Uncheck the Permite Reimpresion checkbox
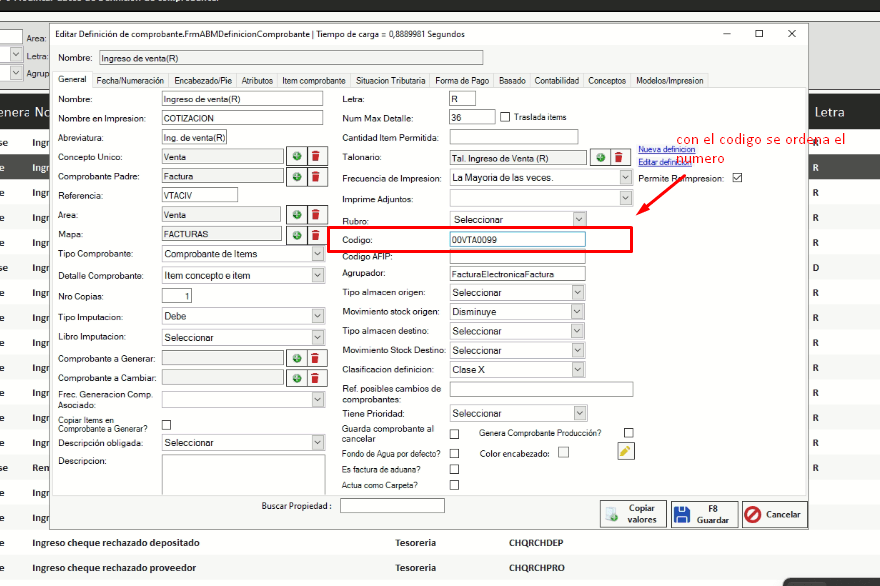Image resolution: width=880 pixels, height=586 pixels. [737, 178]
